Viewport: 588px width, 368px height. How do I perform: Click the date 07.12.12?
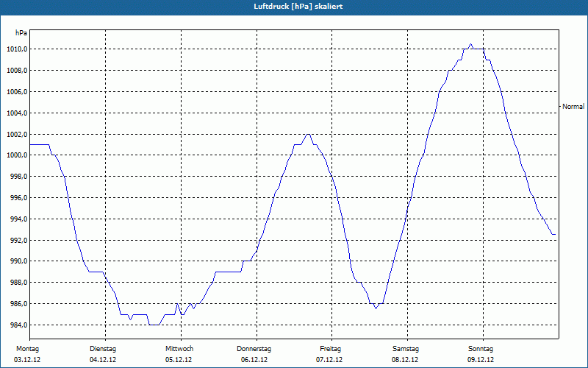329,360
